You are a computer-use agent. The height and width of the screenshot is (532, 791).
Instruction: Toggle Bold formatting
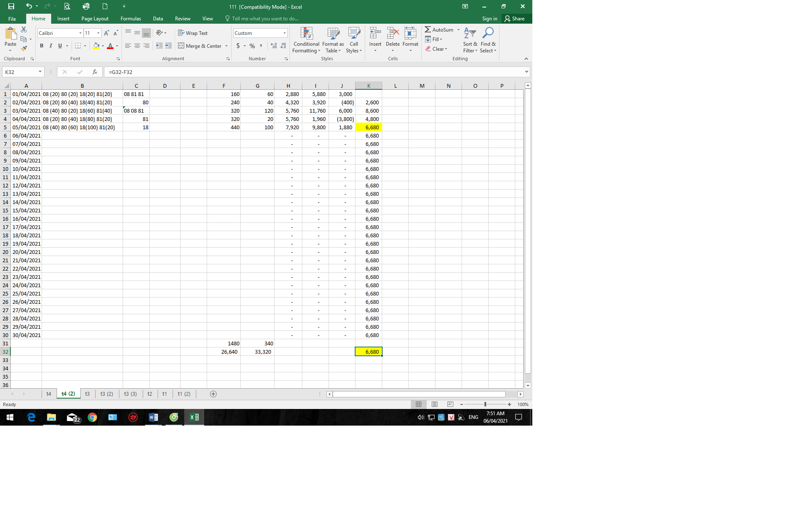click(x=42, y=46)
